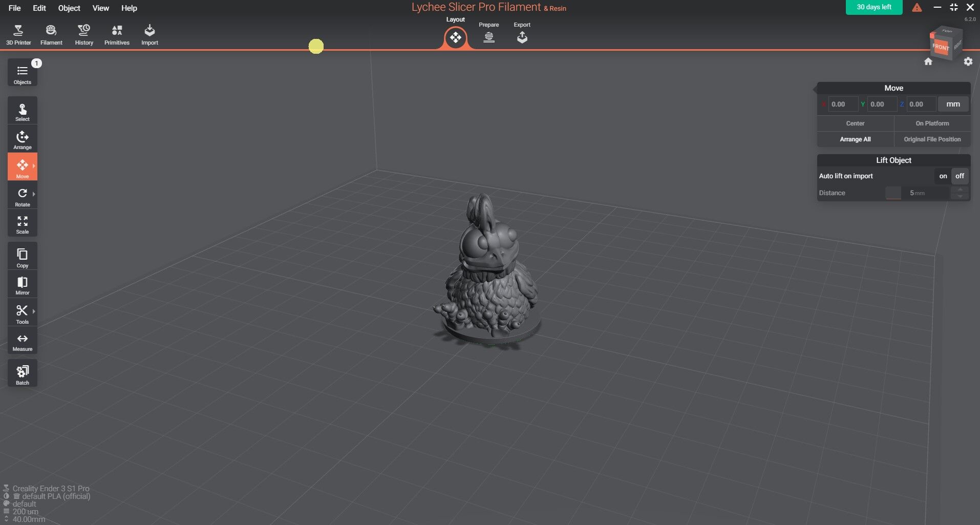This screenshot has height=525, width=980.
Task: Select the Move tool in sidebar
Action: (x=22, y=166)
